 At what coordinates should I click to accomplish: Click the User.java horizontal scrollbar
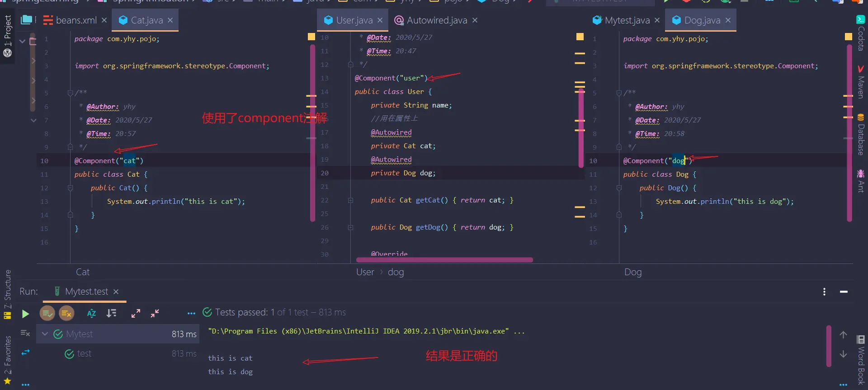[x=444, y=260]
